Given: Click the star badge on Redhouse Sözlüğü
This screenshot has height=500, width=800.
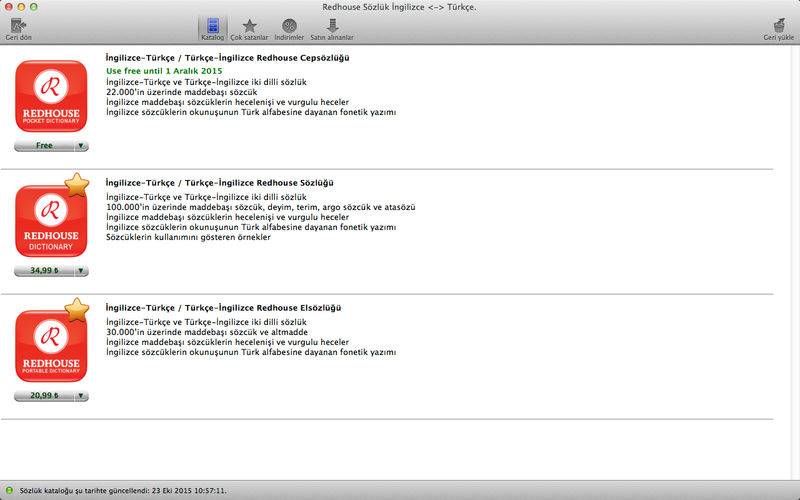Looking at the screenshot, I should (x=77, y=185).
